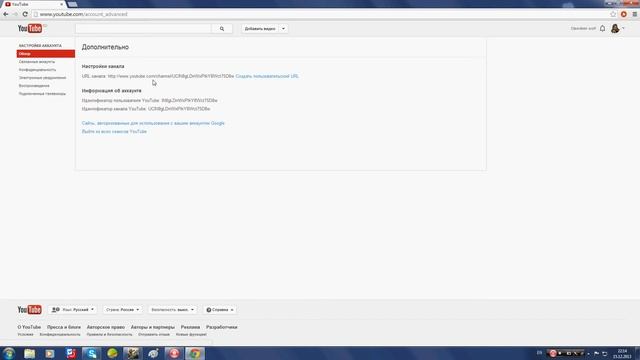Open dropdown arrow next to Добавить видео
This screenshot has width=640, height=360.
coord(283,29)
